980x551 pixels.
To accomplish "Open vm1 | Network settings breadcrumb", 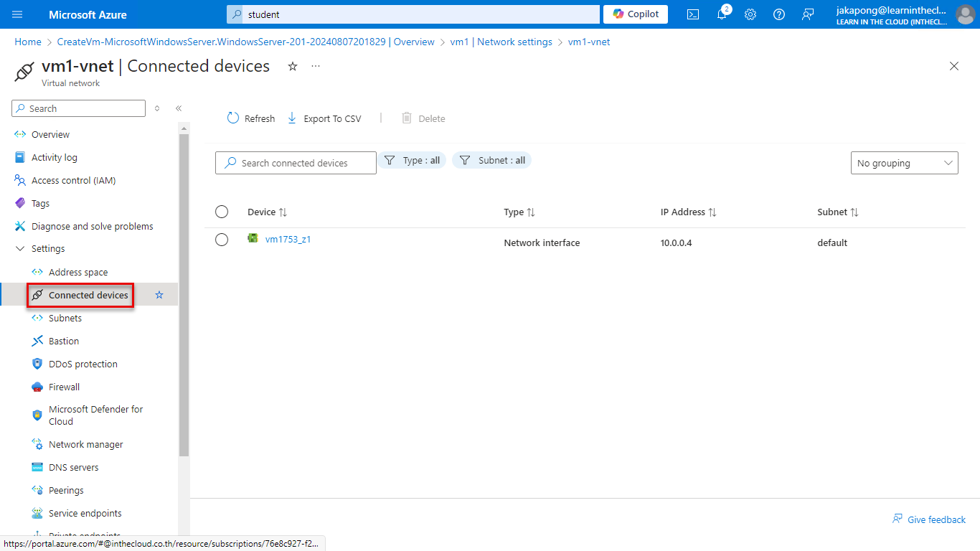I will 501,42.
